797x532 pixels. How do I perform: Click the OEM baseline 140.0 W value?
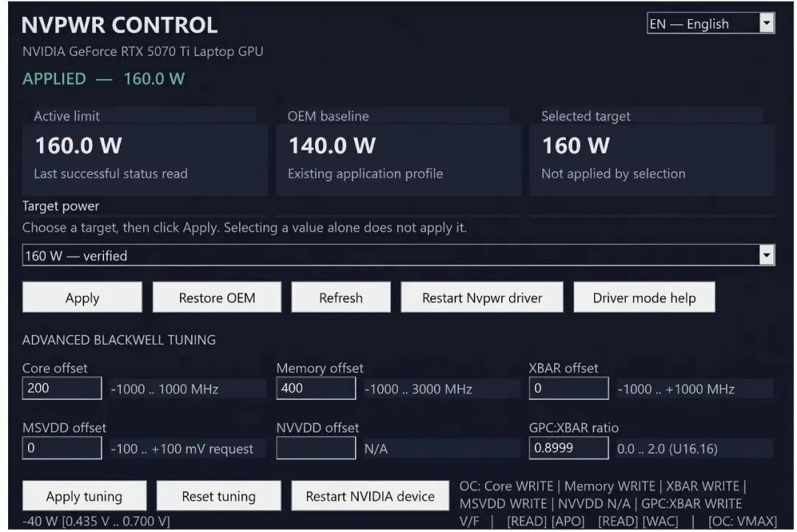coord(332,146)
